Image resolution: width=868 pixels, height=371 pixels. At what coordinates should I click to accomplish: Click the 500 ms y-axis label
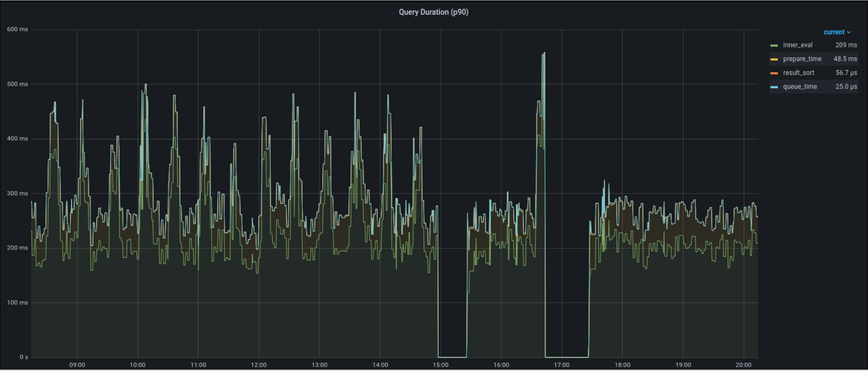[17, 84]
